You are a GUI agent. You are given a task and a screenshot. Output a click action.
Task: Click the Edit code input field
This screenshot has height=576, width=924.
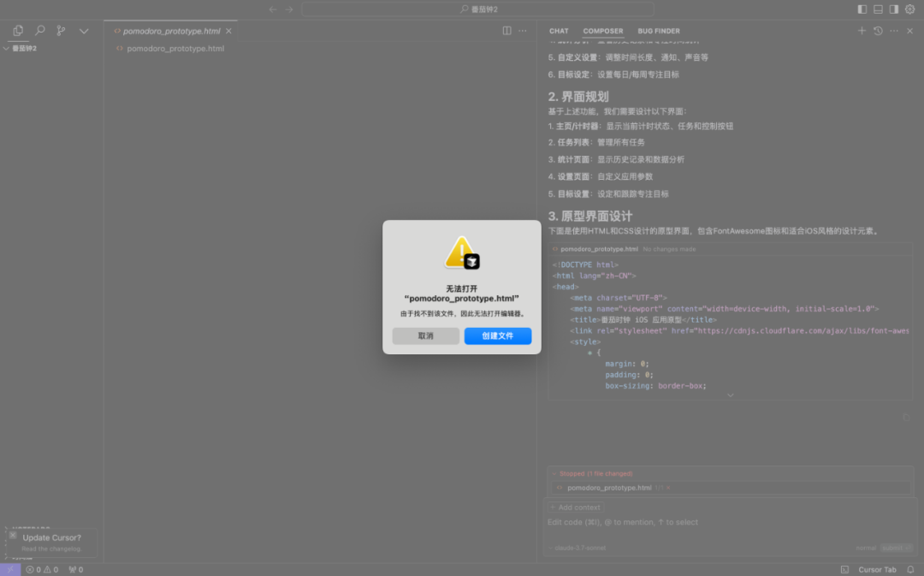(x=684, y=522)
